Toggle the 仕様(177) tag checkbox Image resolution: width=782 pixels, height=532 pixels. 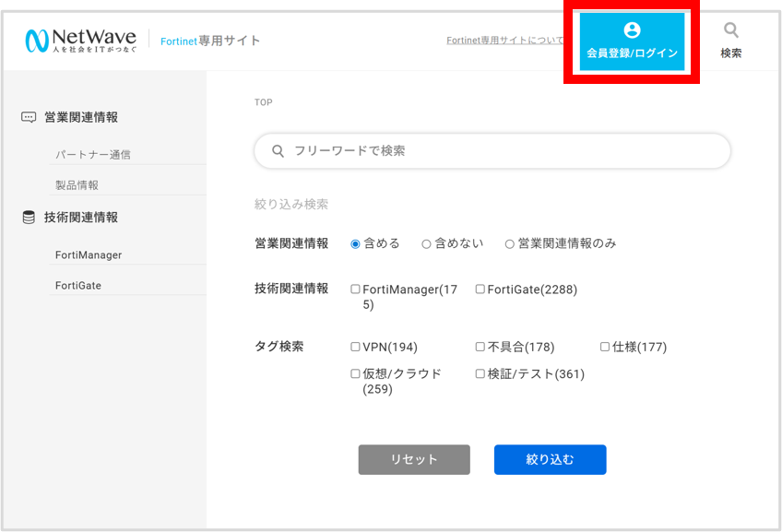pyautogui.click(x=605, y=348)
